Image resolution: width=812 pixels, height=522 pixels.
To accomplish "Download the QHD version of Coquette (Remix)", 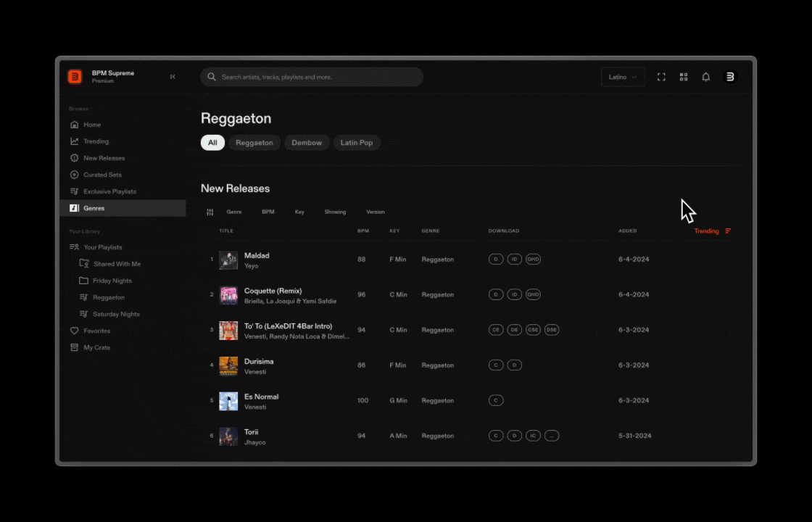I will click(533, 294).
